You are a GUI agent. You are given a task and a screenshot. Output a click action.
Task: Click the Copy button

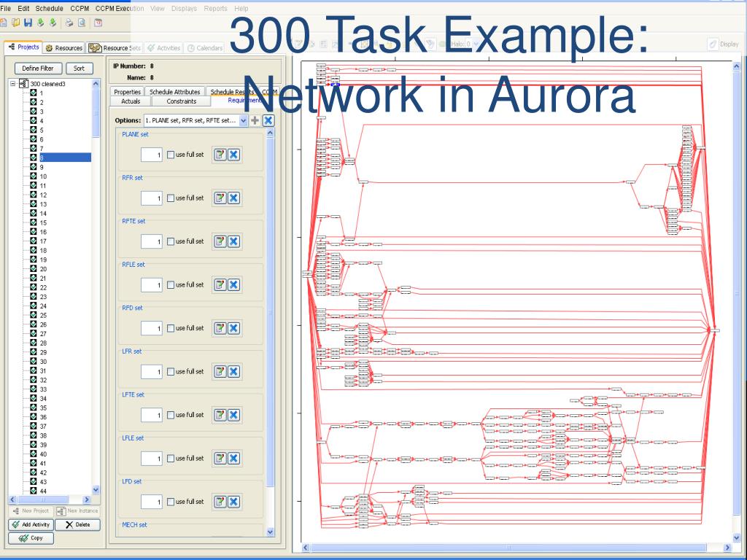(31, 538)
